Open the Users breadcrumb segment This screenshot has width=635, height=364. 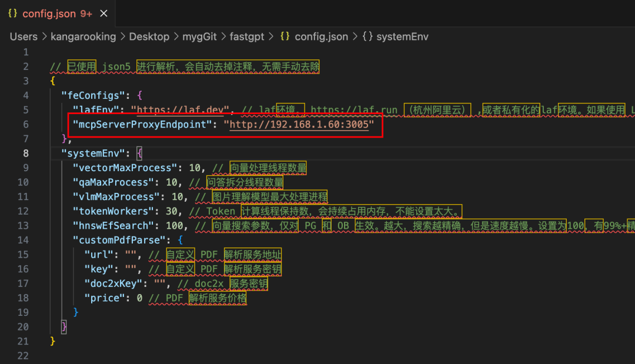(24, 36)
